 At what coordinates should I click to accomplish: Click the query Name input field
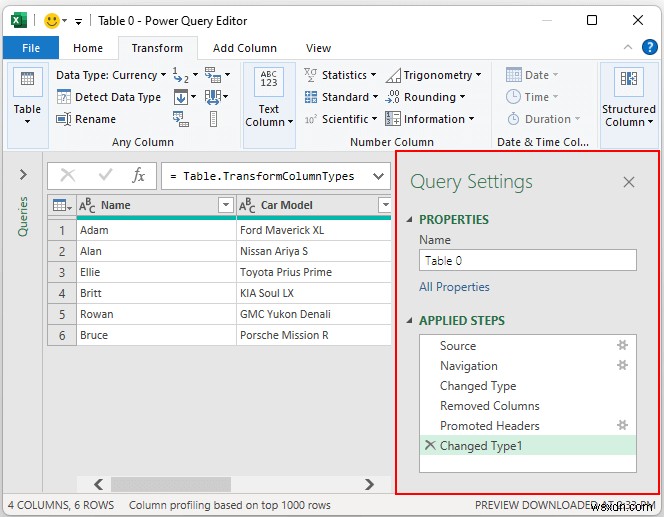(528, 260)
